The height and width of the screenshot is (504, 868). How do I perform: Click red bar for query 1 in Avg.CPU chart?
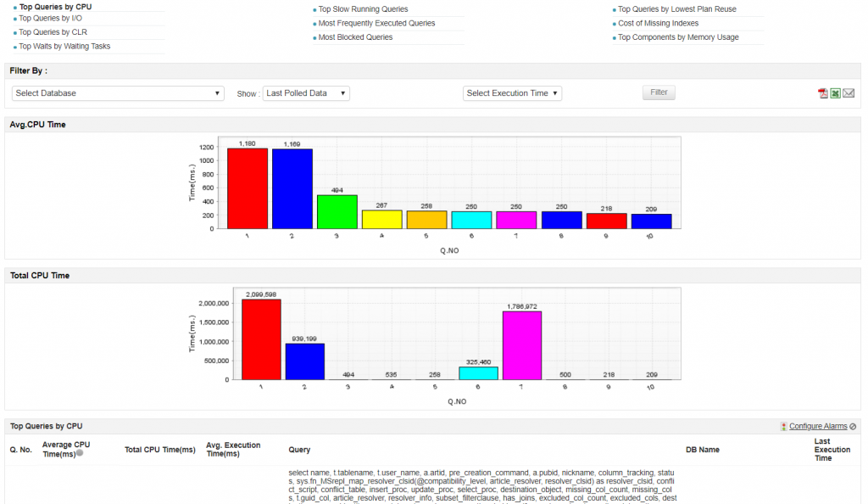click(x=247, y=188)
